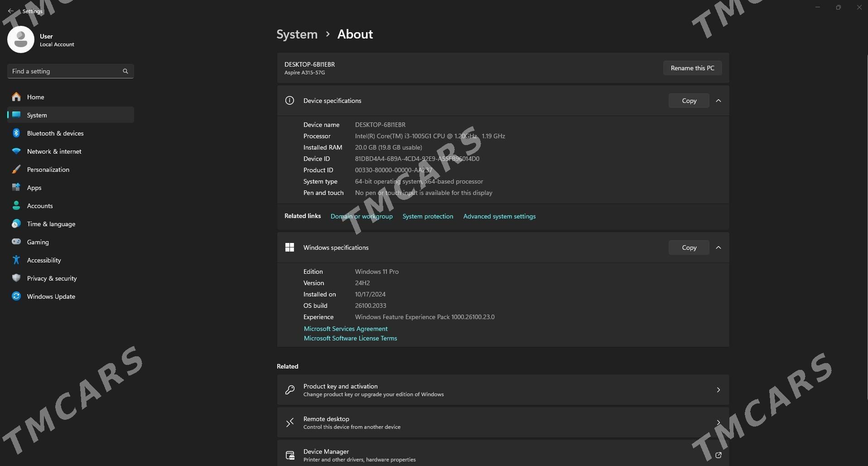The width and height of the screenshot is (868, 466).
Task: Open Remote desktop chevron arrow
Action: tap(718, 422)
